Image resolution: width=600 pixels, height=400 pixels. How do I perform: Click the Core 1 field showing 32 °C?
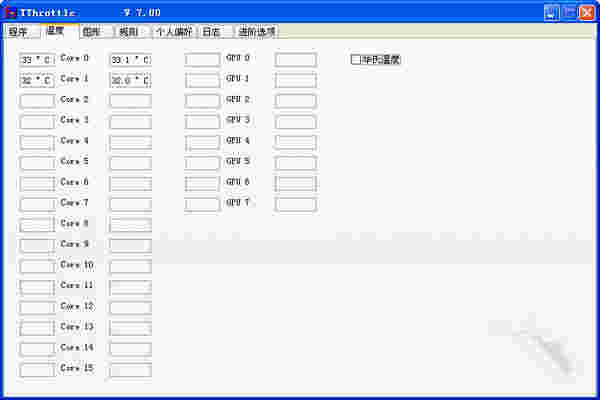[x=37, y=80]
